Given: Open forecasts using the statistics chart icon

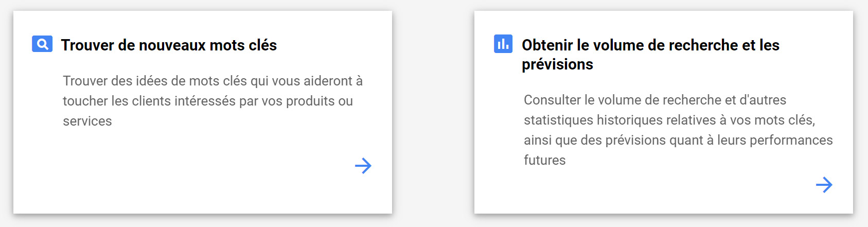Looking at the screenshot, I should coord(503,44).
